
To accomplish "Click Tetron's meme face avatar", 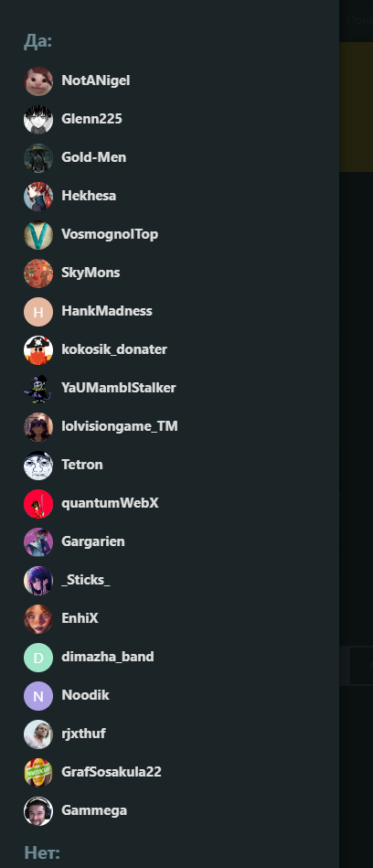I will 38,465.
